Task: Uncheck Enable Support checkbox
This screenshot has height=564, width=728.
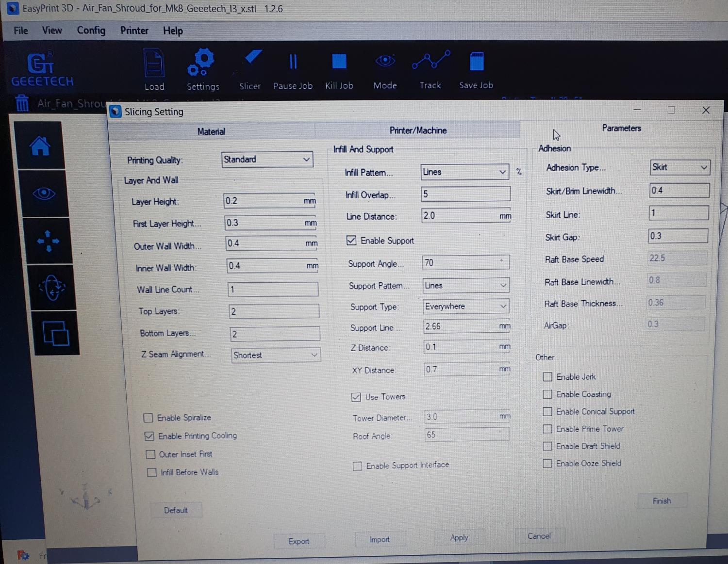Action: tap(351, 241)
